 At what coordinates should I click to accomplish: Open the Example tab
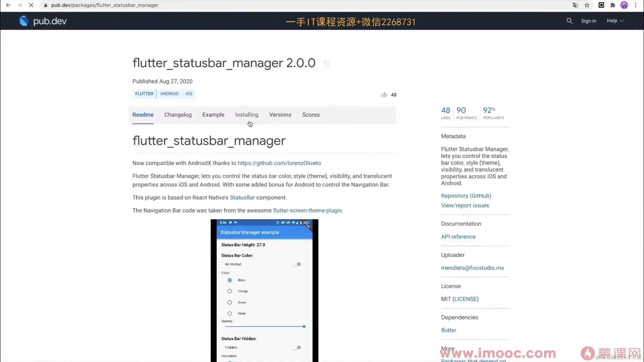point(213,115)
